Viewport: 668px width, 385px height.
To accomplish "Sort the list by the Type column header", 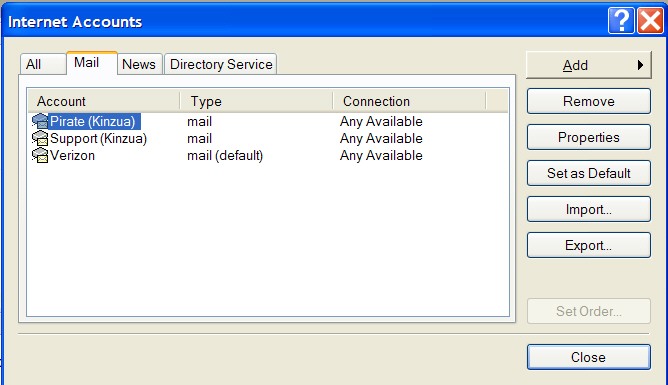I will click(x=256, y=101).
